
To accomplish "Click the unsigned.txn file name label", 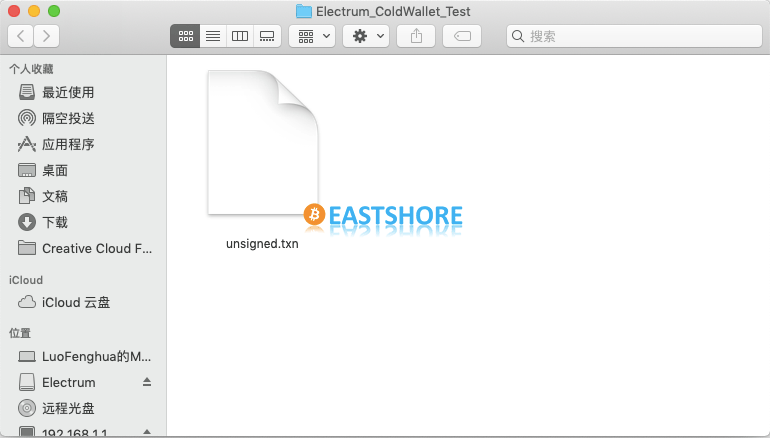I will (x=262, y=244).
